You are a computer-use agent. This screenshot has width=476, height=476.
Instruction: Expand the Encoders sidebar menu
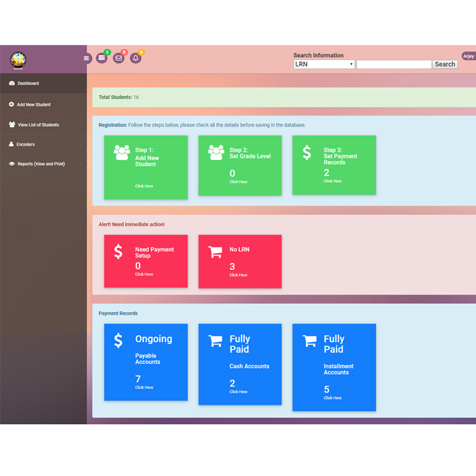[x=44, y=144]
